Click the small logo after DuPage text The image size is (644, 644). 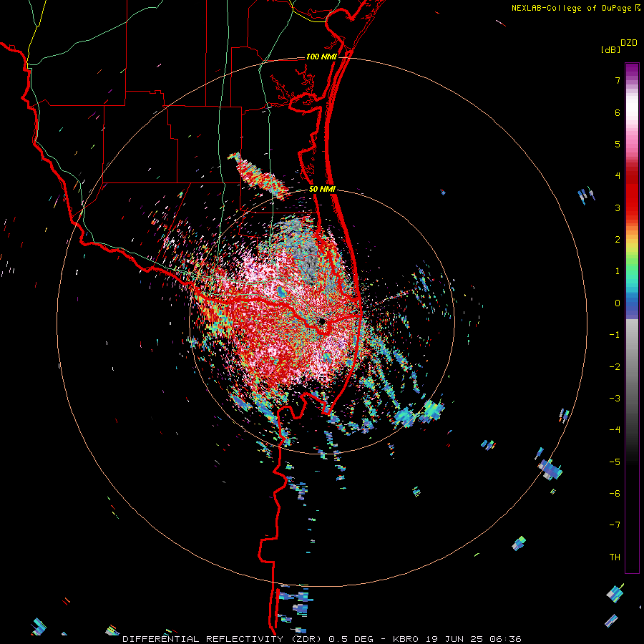[638, 8]
